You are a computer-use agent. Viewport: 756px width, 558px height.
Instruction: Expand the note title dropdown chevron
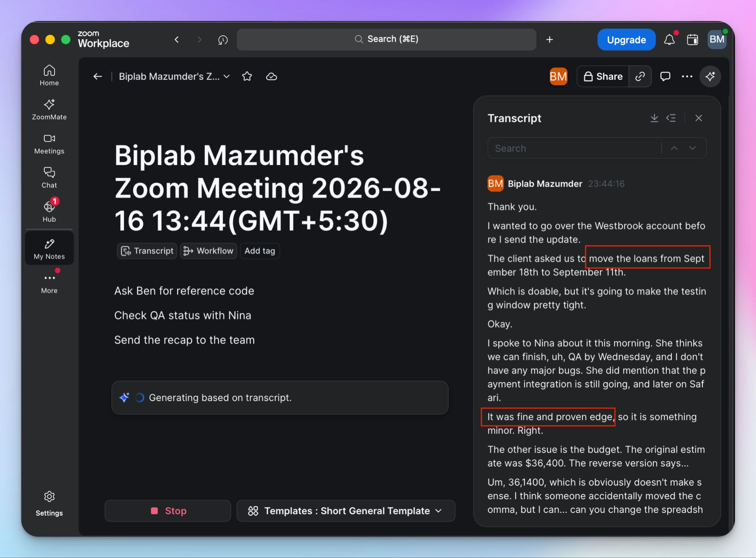click(x=227, y=76)
